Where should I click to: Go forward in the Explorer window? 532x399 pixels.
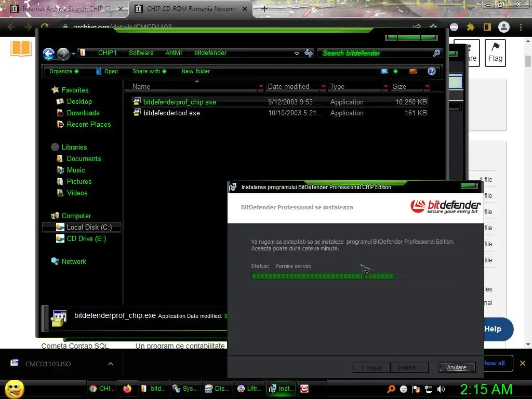tap(63, 54)
